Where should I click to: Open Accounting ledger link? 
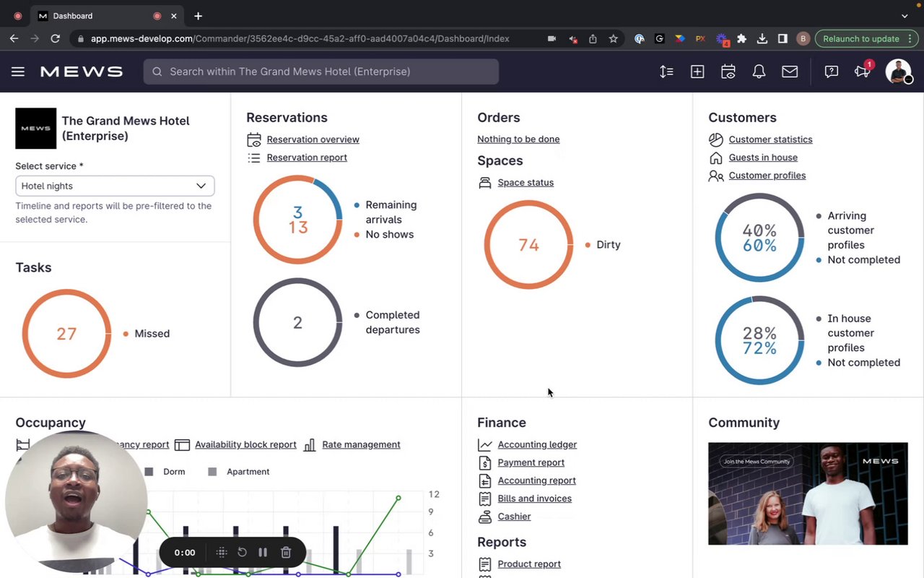pos(537,444)
